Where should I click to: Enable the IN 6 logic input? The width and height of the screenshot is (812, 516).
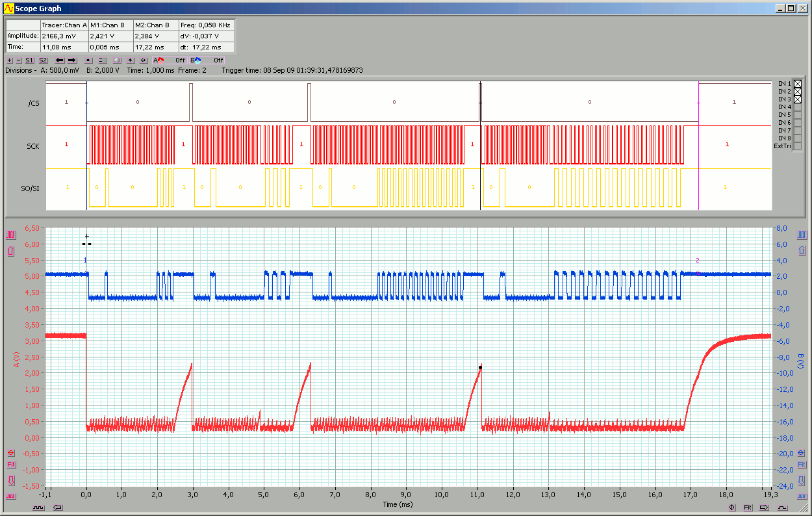tap(798, 123)
